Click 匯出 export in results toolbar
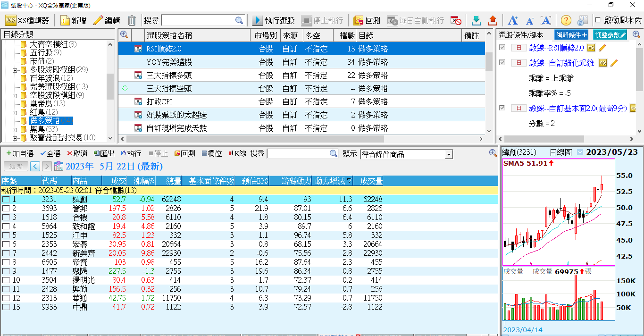Image resolution: width=644 pixels, height=336 pixels. [x=104, y=153]
